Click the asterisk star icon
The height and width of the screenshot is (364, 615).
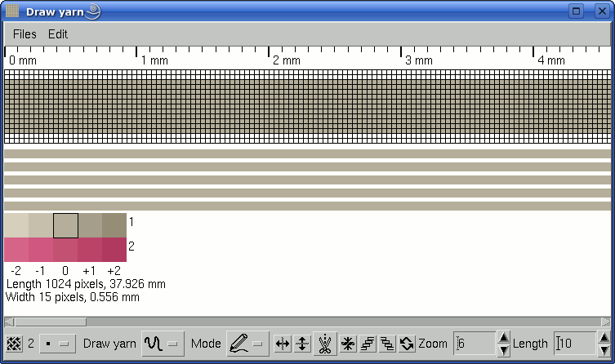point(348,344)
